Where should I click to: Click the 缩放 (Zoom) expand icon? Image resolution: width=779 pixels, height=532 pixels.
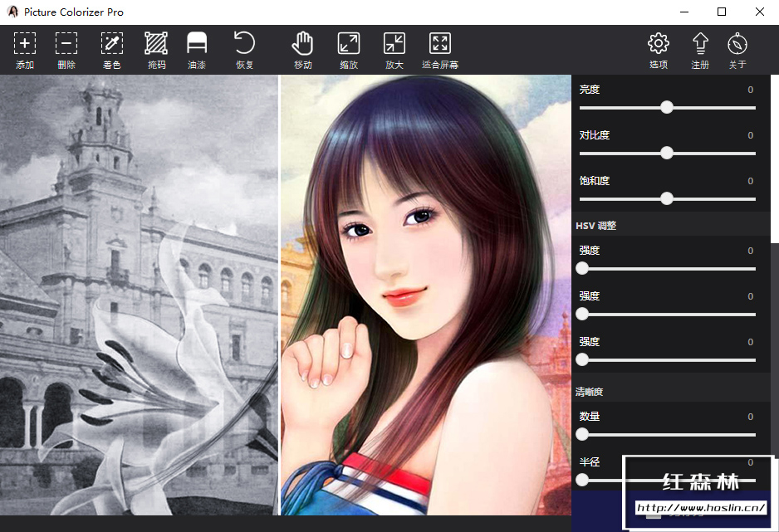click(348, 44)
